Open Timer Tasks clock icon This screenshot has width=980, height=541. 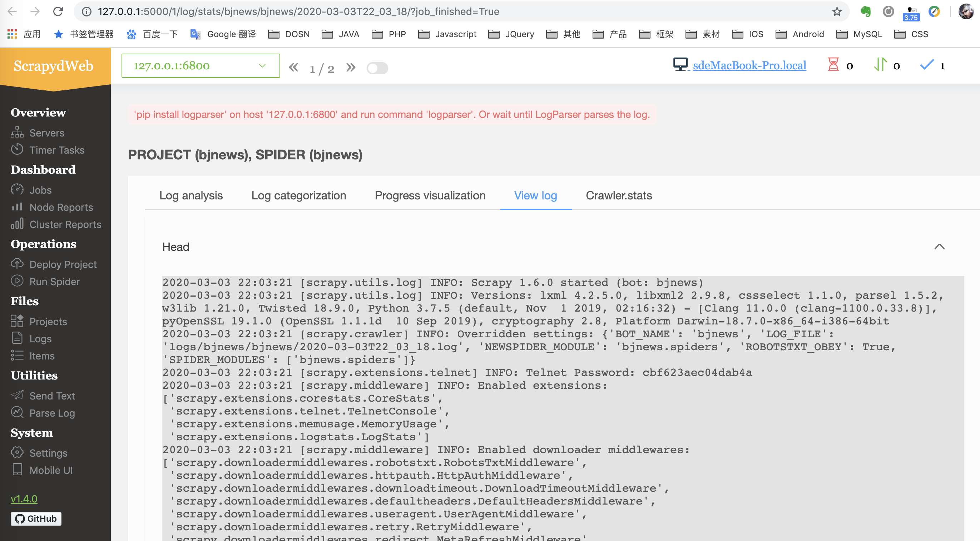[17, 149]
